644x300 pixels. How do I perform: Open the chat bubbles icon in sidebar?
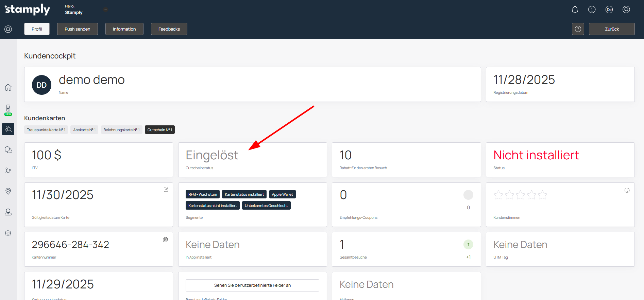click(x=8, y=150)
